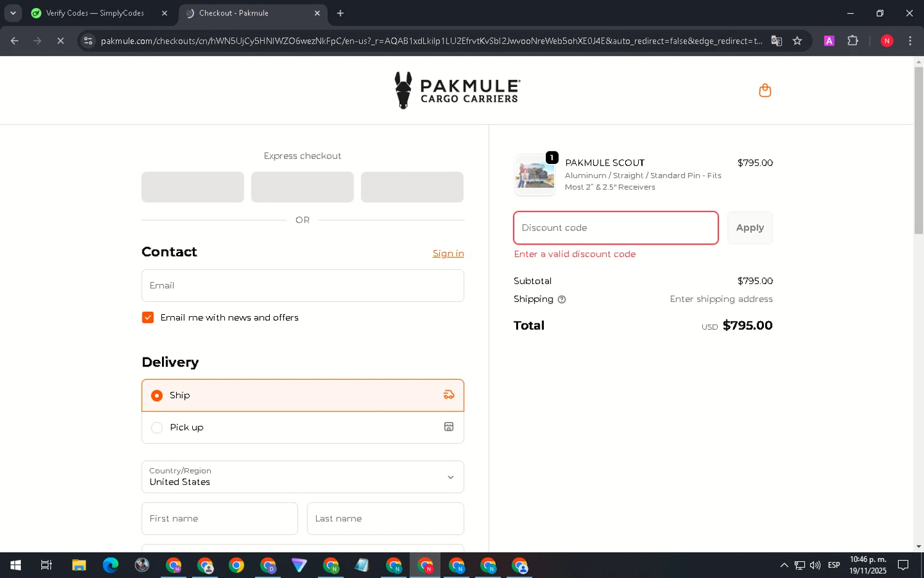This screenshot has height=578, width=924.
Task: Select the Ship delivery option
Action: [x=302, y=395]
